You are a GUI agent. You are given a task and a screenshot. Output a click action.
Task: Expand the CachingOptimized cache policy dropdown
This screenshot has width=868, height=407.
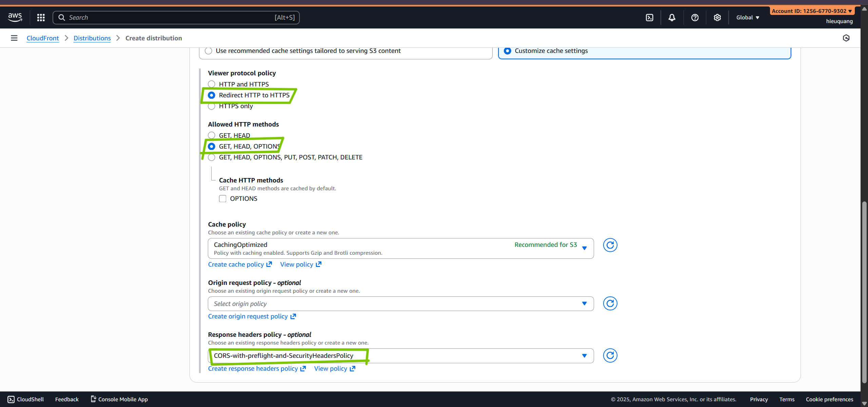pos(400,248)
